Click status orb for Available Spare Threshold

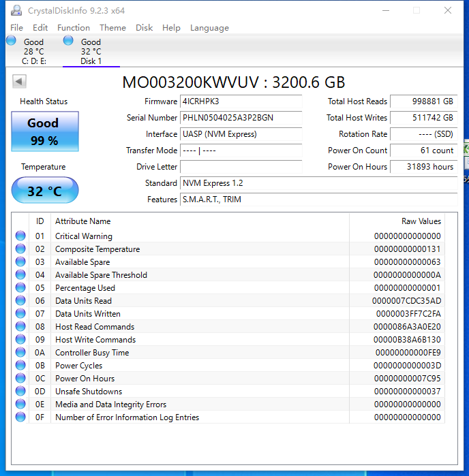[20, 274]
